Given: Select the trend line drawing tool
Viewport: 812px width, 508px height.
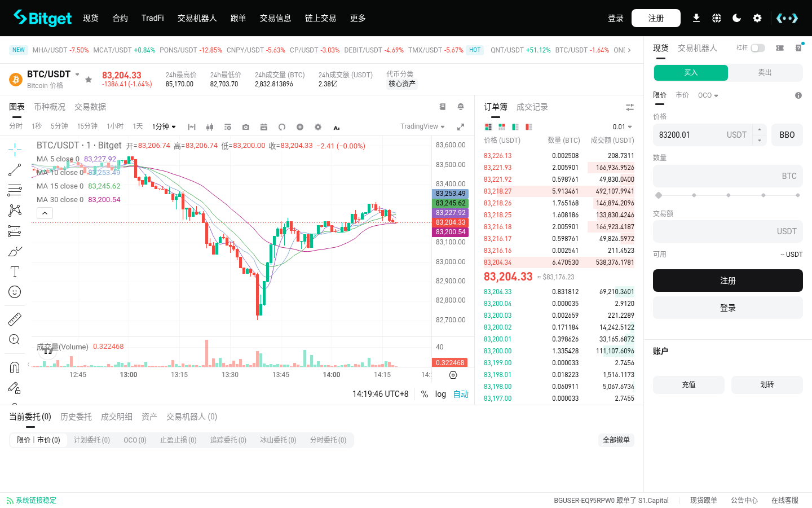Looking at the screenshot, I should (15, 170).
